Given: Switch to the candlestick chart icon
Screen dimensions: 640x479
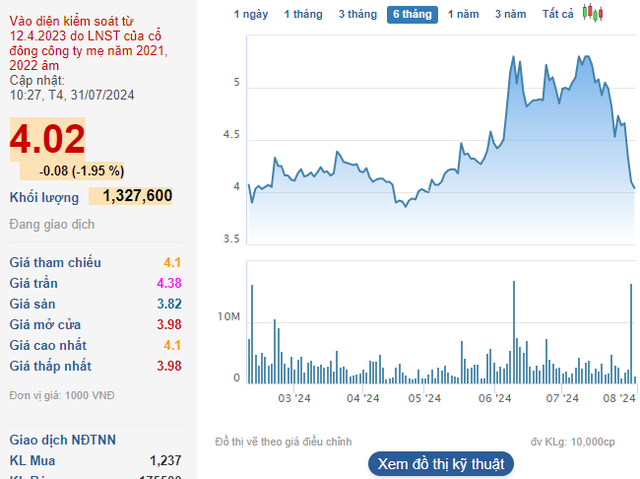Looking at the screenshot, I should (x=595, y=14).
